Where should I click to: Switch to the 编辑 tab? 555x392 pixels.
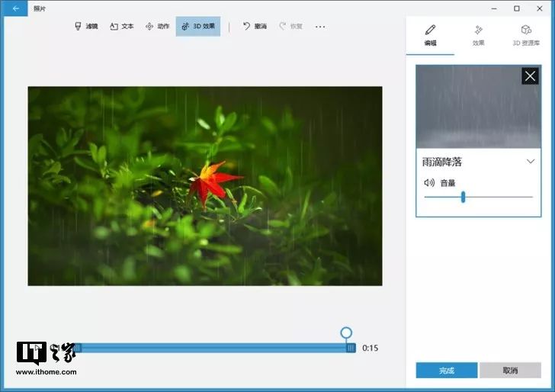(431, 36)
